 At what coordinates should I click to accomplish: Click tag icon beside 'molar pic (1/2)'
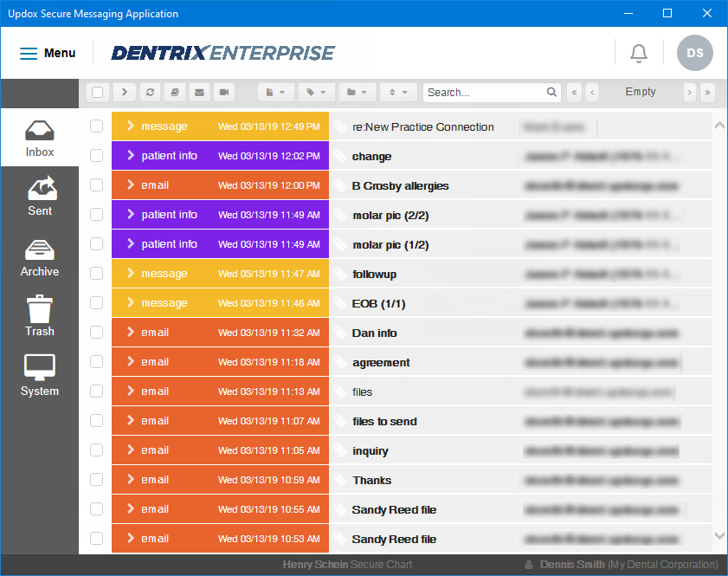340,245
